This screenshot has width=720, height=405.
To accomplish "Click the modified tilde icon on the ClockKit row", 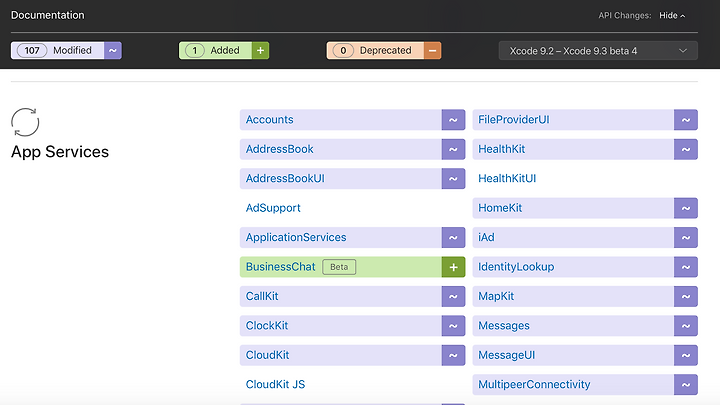I will click(453, 326).
